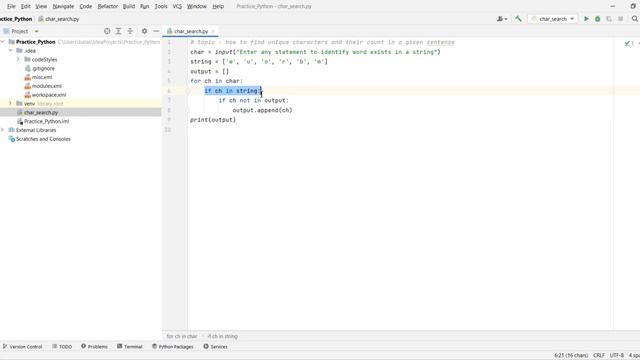Open the user account icon dropdown

click(x=502, y=19)
